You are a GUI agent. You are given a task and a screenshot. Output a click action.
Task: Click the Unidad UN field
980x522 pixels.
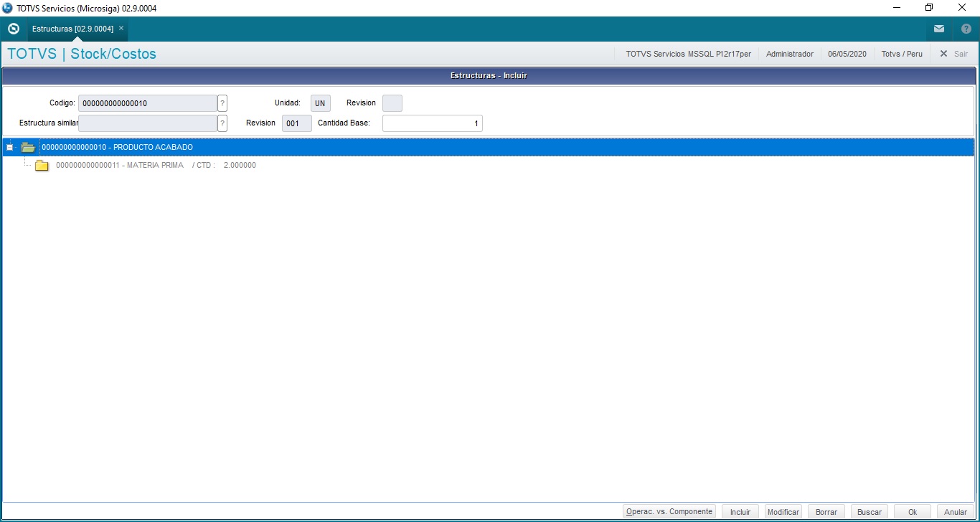click(x=320, y=103)
